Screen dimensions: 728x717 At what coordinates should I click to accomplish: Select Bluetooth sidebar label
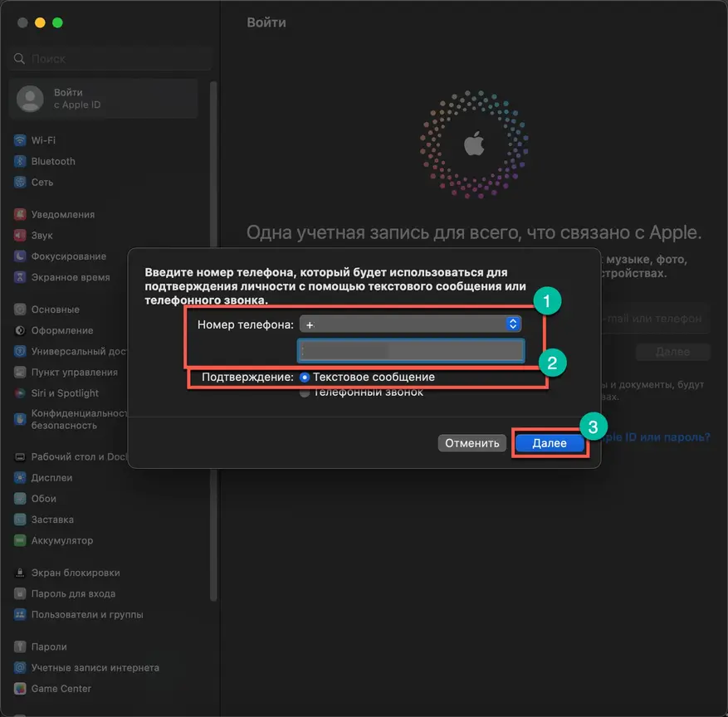(x=53, y=161)
